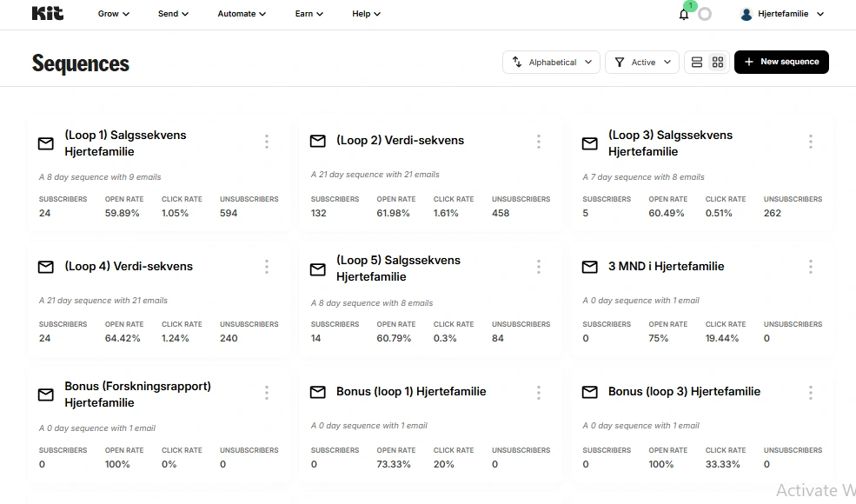Open the Automate menu

pyautogui.click(x=242, y=14)
